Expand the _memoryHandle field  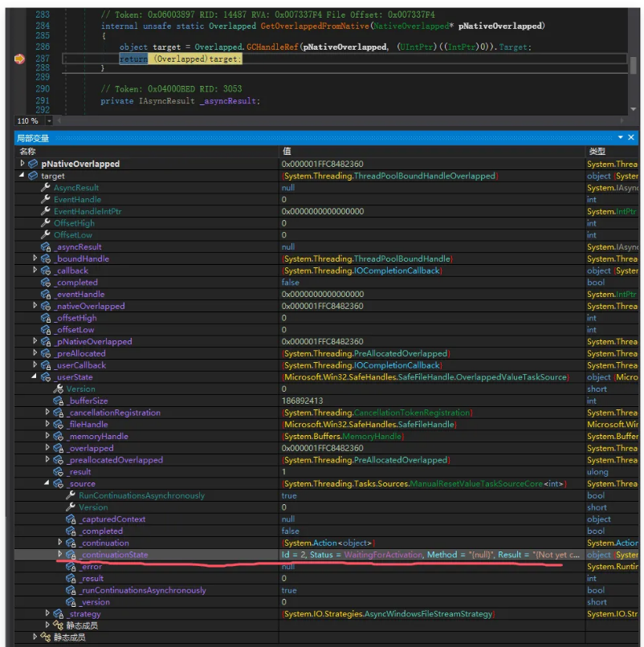tap(47, 436)
